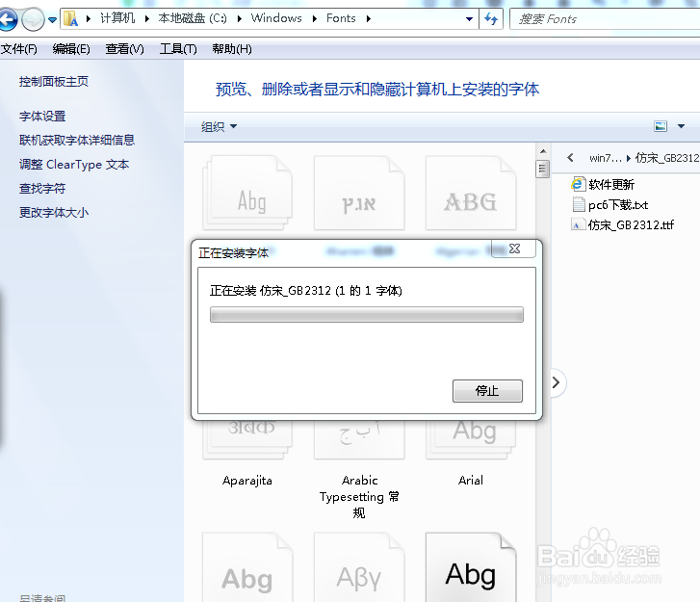The height and width of the screenshot is (602, 700).
Task: Select the 软件更新 file name
Action: (x=611, y=184)
